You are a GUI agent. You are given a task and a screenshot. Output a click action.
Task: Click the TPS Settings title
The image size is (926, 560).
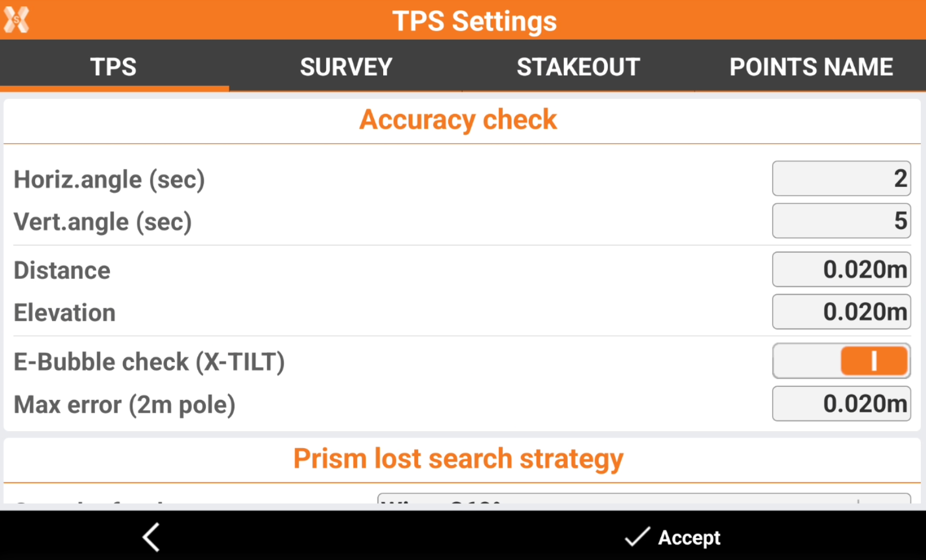[x=474, y=21]
